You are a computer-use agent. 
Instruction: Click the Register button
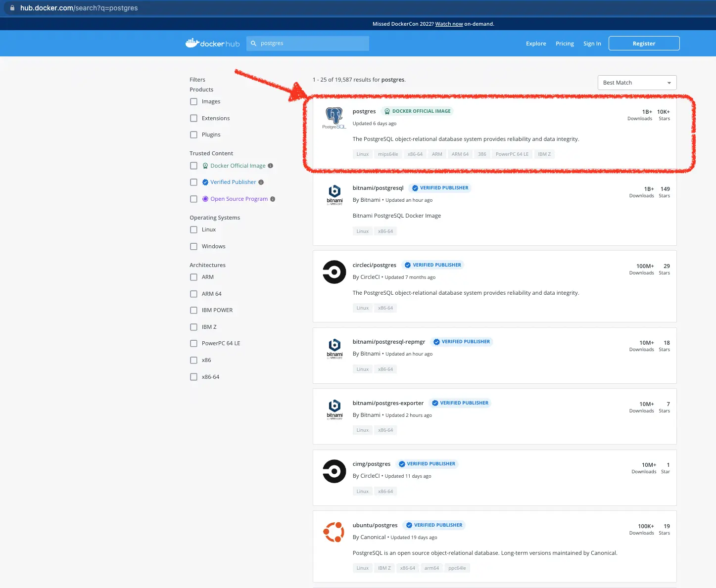point(644,44)
